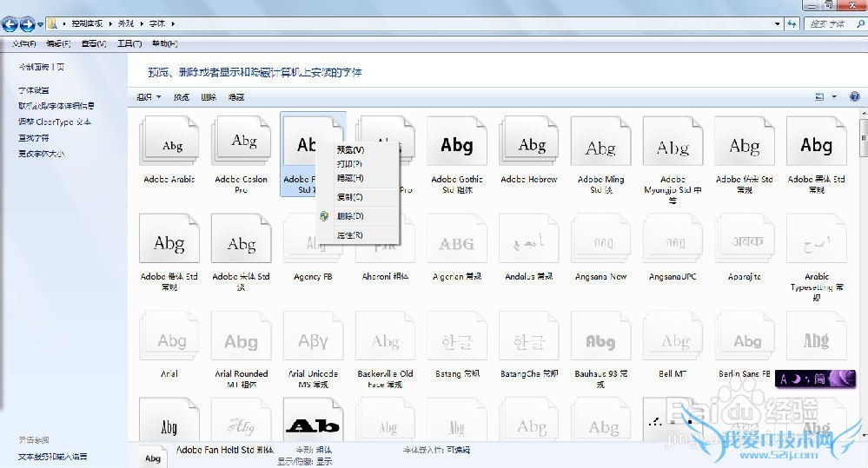Screen dimensions: 868x468
Task: Open the blue help question mark icon
Action: pyautogui.click(x=854, y=96)
